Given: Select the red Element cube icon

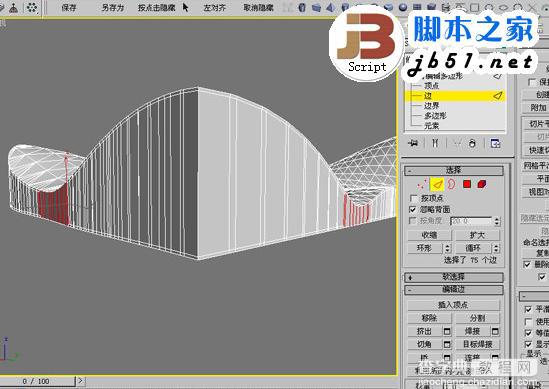Looking at the screenshot, I should coord(482,183).
